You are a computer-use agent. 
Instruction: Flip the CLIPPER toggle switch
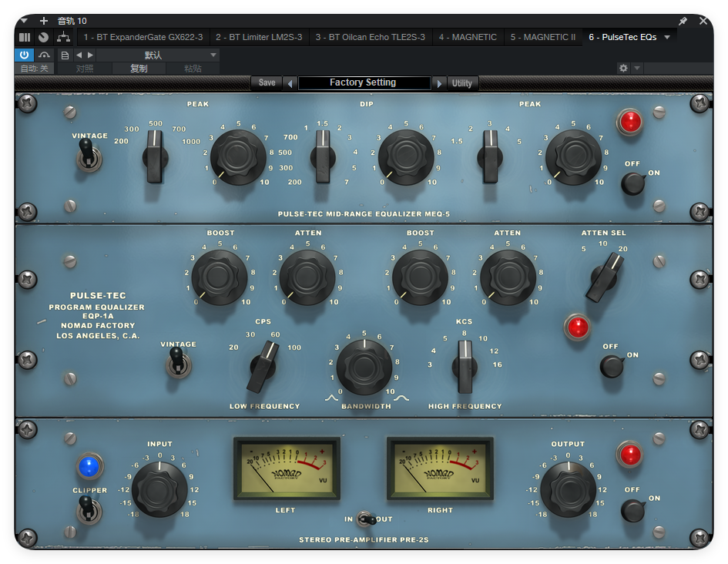pyautogui.click(x=88, y=509)
